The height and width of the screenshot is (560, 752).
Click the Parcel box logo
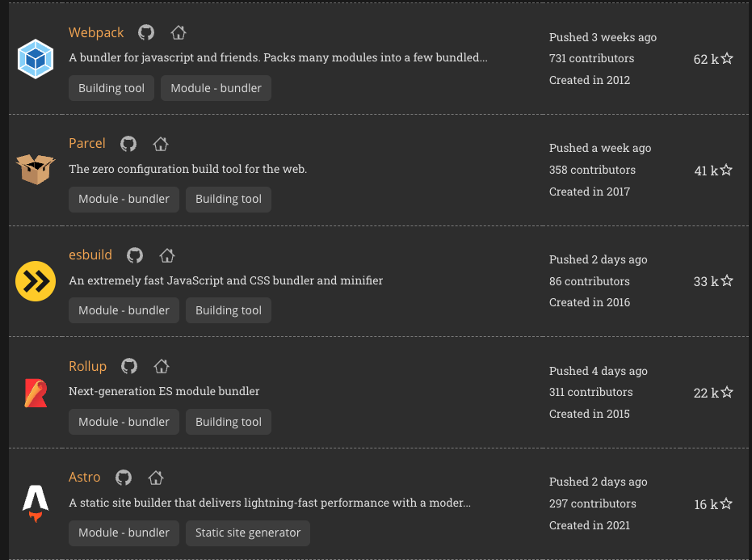(x=36, y=170)
